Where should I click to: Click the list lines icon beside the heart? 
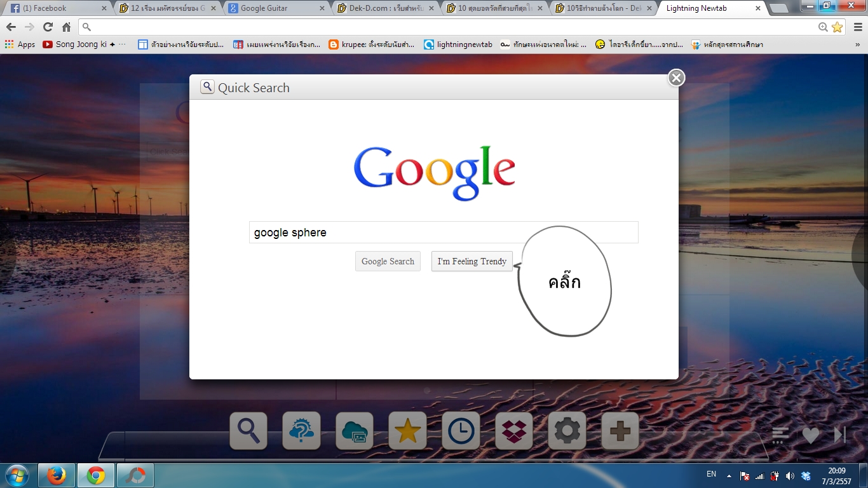tap(781, 435)
